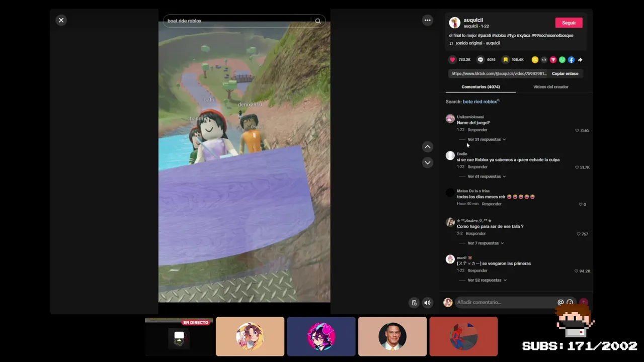Like Unikorniokawai's comment
This screenshot has height=362, width=644.
(577, 130)
